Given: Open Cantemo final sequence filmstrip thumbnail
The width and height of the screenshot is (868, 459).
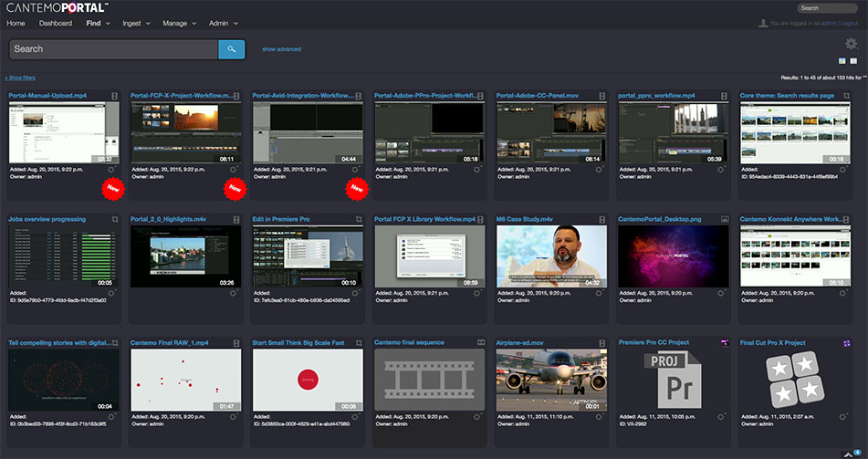Looking at the screenshot, I should (430, 380).
